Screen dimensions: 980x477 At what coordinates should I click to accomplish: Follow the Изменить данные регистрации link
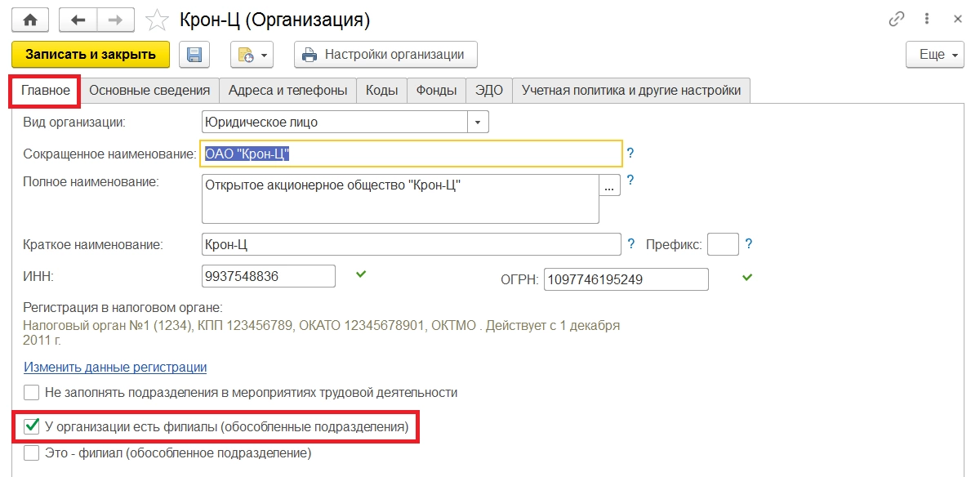pos(115,368)
